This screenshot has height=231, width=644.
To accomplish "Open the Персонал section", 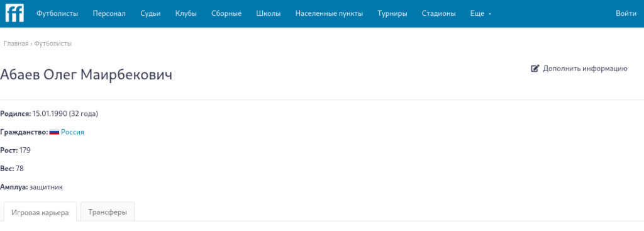I will 109,14.
